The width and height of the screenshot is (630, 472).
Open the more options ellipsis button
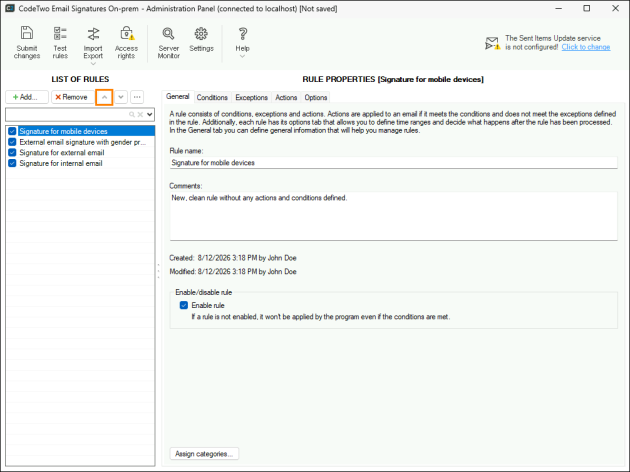pos(137,97)
